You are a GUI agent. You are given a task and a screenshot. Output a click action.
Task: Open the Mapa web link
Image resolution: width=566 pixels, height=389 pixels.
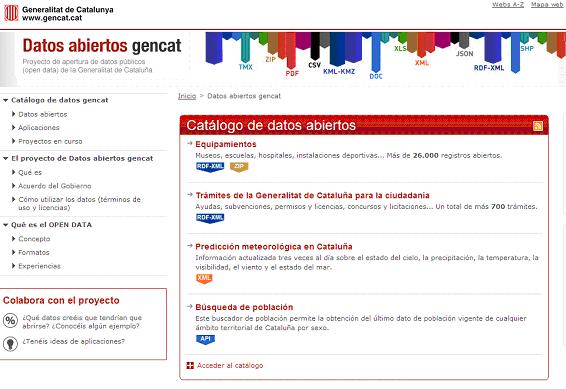pyautogui.click(x=547, y=4)
